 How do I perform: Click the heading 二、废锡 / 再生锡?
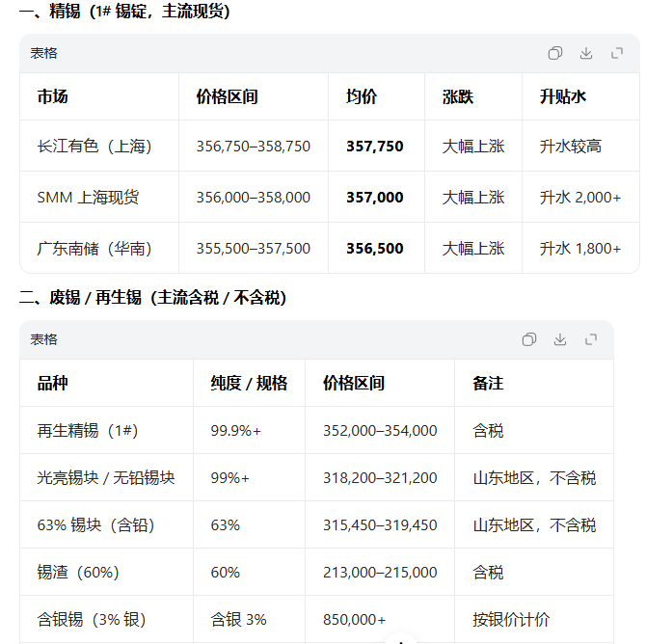pos(152,298)
